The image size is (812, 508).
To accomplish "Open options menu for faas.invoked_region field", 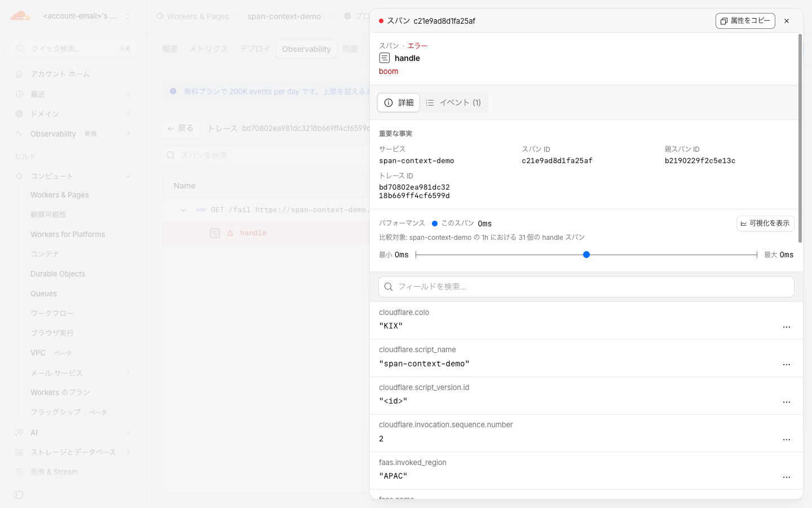I will tap(787, 477).
